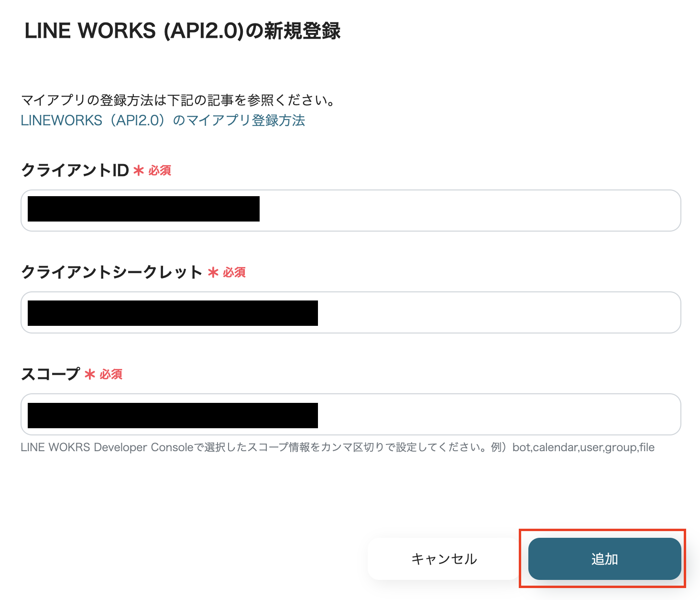
Task: Click the LINE WORKS (API2.0)の新規登録 heading
Action: tap(183, 31)
